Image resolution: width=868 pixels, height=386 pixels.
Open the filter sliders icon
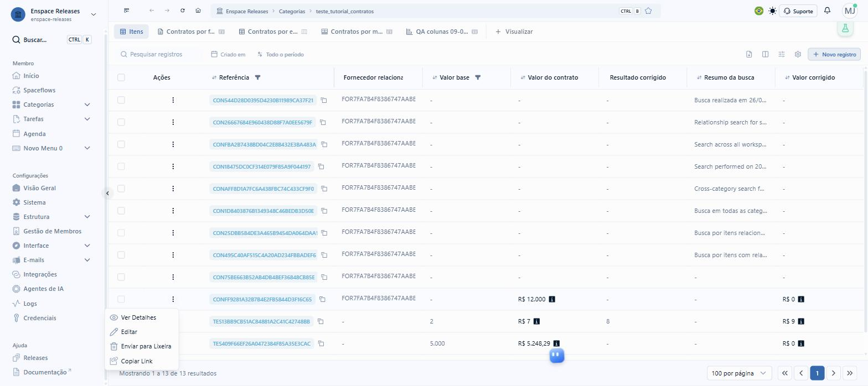tap(782, 54)
